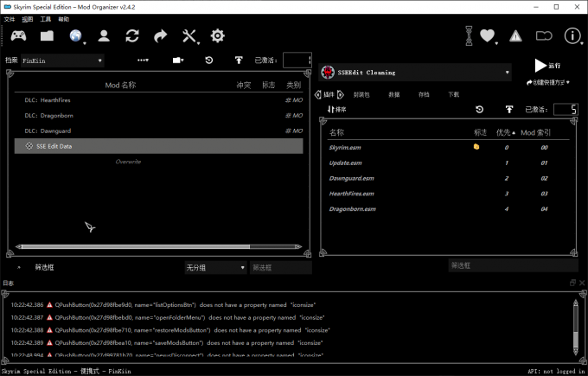Screen dimensions: 588x376
Task: Sort mods by the 类别 column header
Action: pyautogui.click(x=294, y=85)
